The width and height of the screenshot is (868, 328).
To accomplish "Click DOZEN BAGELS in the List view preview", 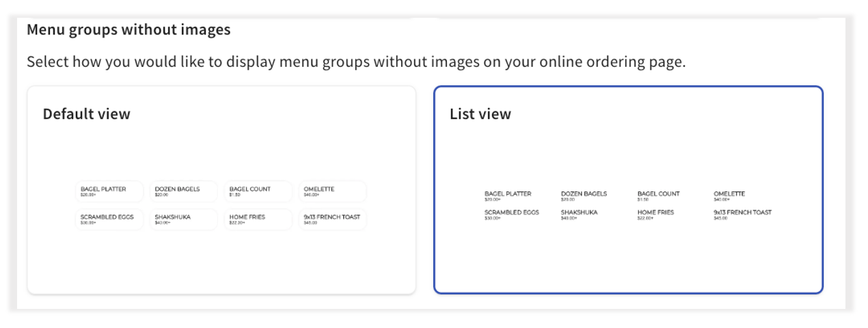I will [x=584, y=194].
